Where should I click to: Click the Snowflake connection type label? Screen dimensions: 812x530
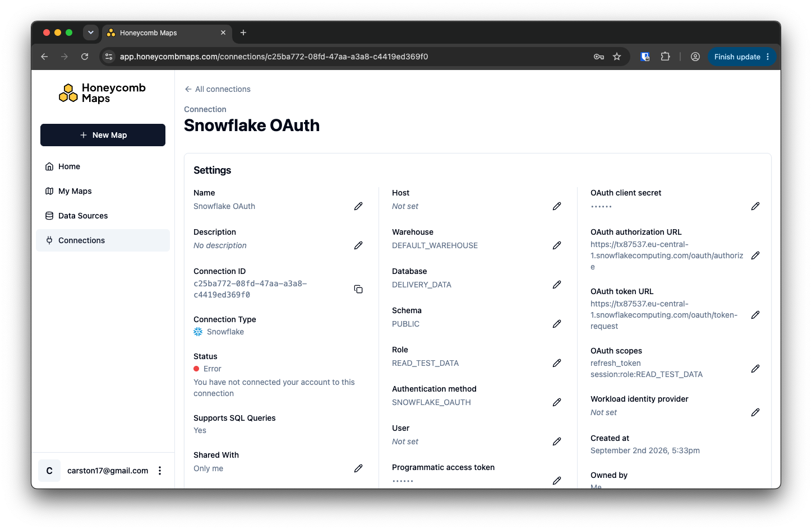pyautogui.click(x=225, y=332)
